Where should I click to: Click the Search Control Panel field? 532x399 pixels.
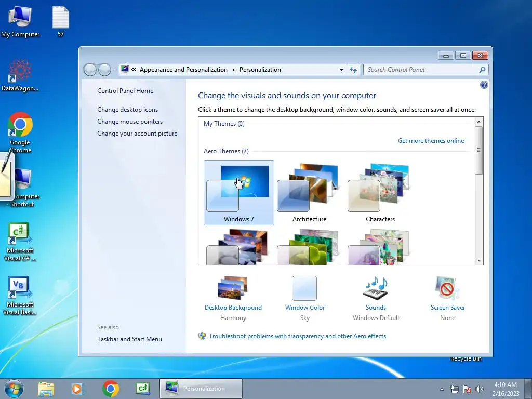[x=426, y=70]
